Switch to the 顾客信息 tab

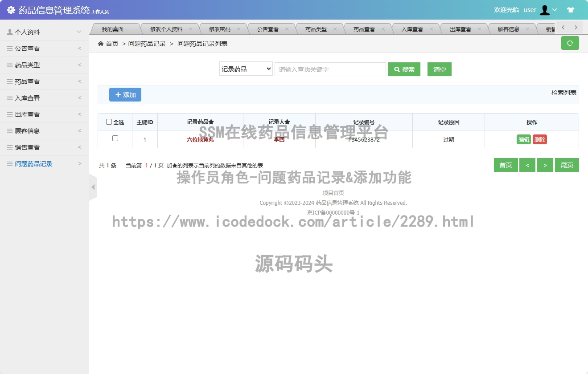[x=509, y=29]
